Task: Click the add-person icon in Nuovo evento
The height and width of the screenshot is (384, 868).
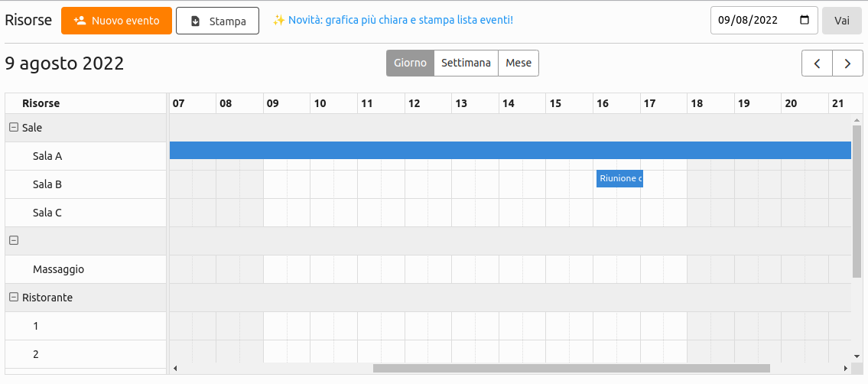Action: pos(80,21)
